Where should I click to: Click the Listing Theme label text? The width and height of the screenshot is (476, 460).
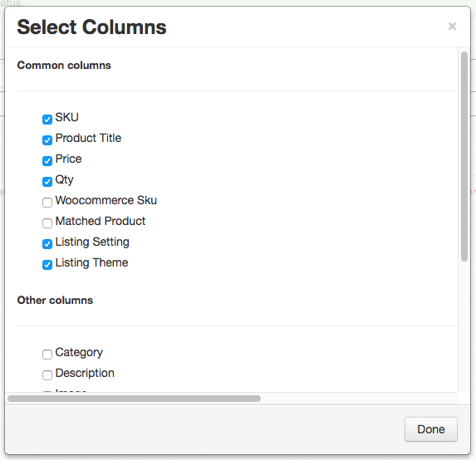[91, 262]
